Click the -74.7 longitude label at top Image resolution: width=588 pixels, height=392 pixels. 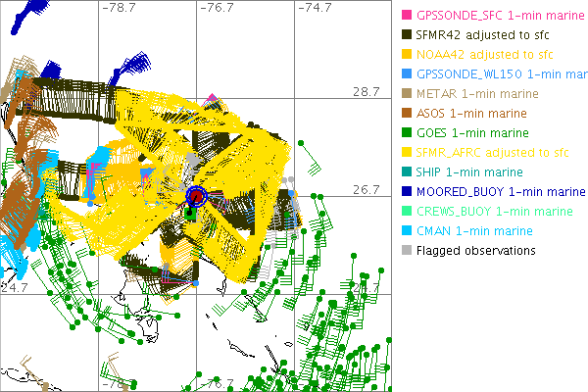coord(313,8)
